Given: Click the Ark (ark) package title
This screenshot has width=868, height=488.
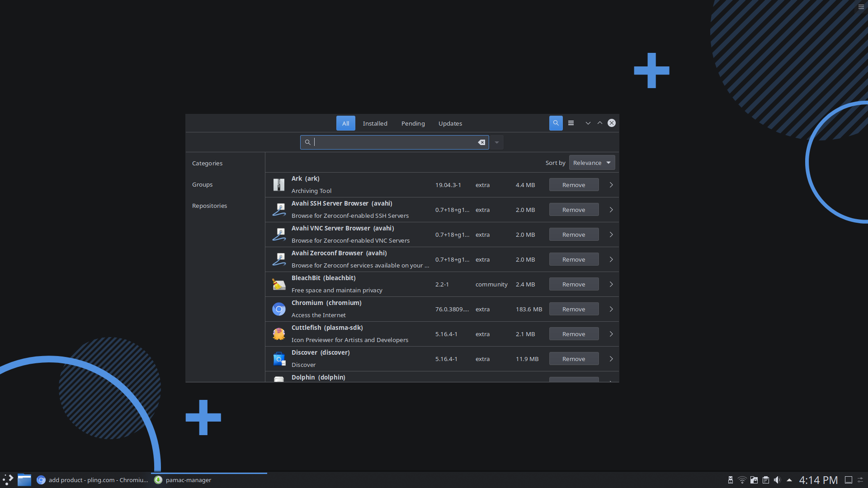Looking at the screenshot, I should point(306,178).
